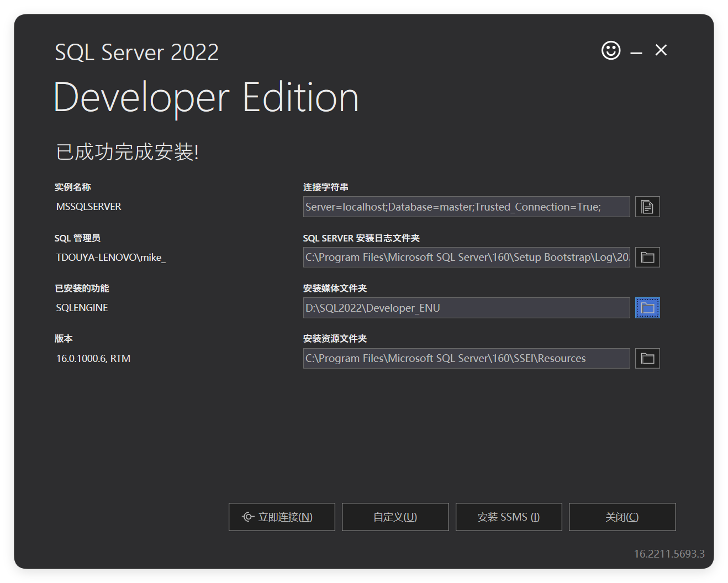Click the 安装媒体文件夹 label
This screenshot has height=583, width=728.
[x=335, y=288]
